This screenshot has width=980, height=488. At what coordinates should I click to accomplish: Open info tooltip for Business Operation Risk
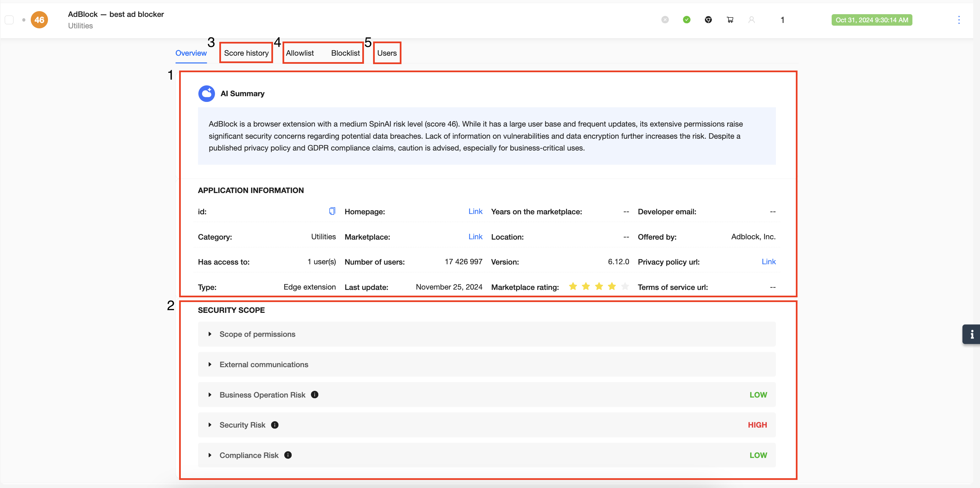[315, 395]
